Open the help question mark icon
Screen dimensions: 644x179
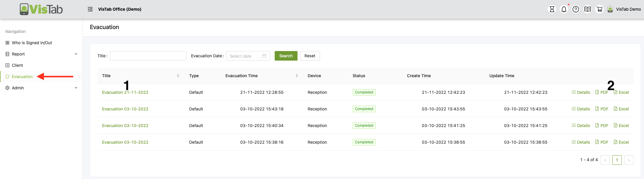(x=576, y=9)
